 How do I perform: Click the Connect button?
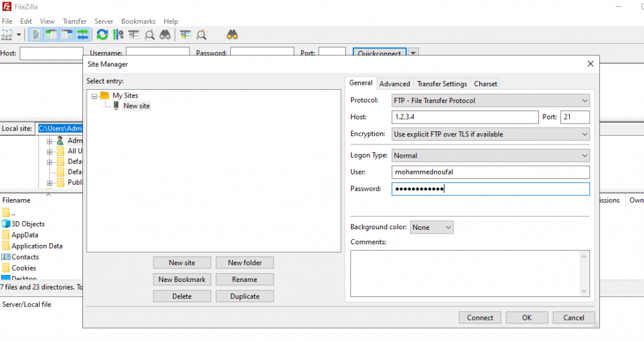tap(480, 318)
